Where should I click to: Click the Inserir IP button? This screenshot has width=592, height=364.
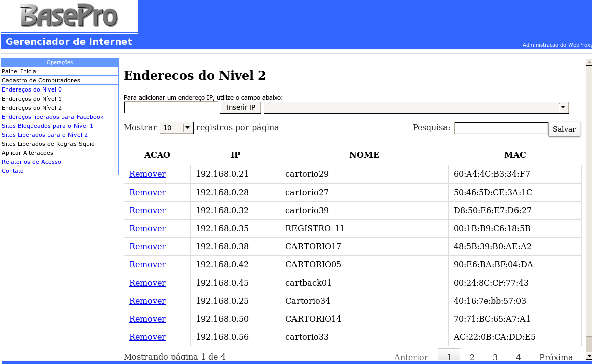[x=241, y=107]
